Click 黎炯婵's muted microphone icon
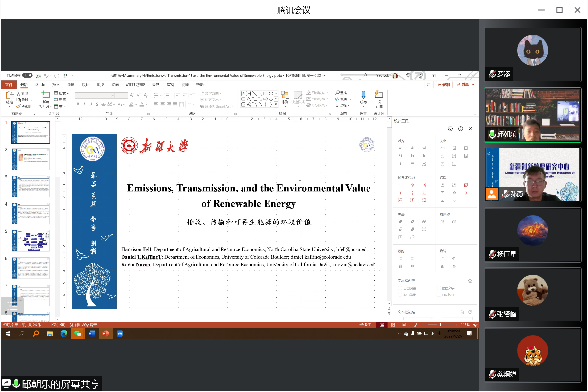Viewport: 588px width, 392px height. (x=492, y=374)
